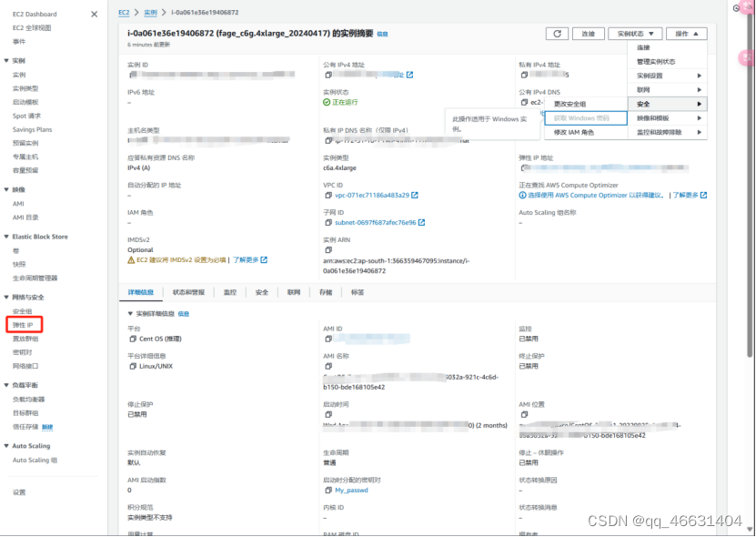Copy the instance ARN
Image resolution: width=756 pixels, height=537 pixels.
(328, 250)
